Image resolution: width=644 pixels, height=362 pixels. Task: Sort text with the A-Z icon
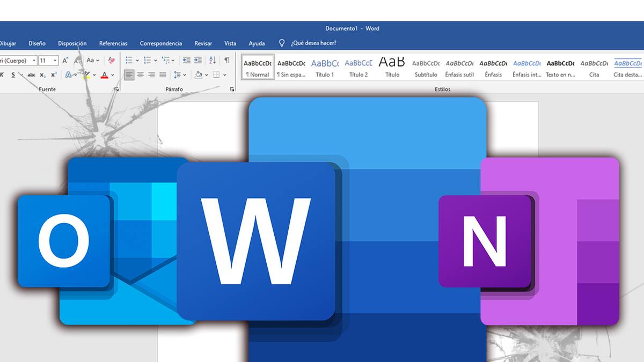[x=213, y=60]
